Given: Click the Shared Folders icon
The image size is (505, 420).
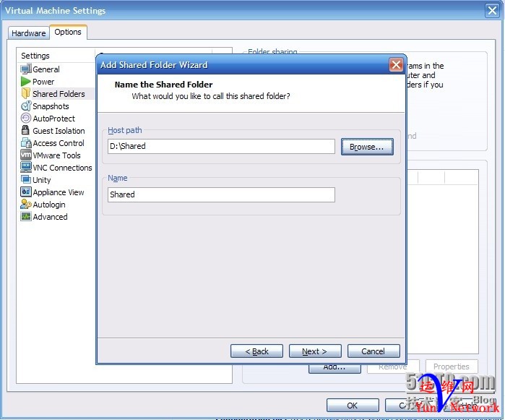Looking at the screenshot, I should click(26, 94).
